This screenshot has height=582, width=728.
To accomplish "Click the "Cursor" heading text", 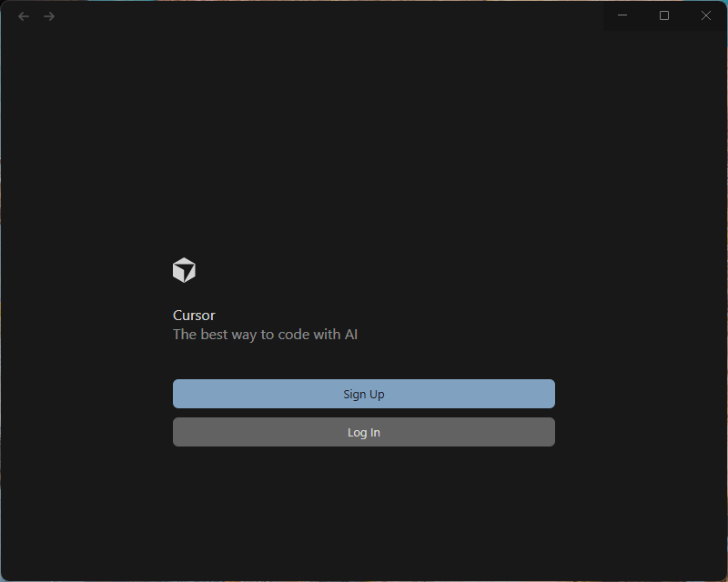I will [x=194, y=316].
